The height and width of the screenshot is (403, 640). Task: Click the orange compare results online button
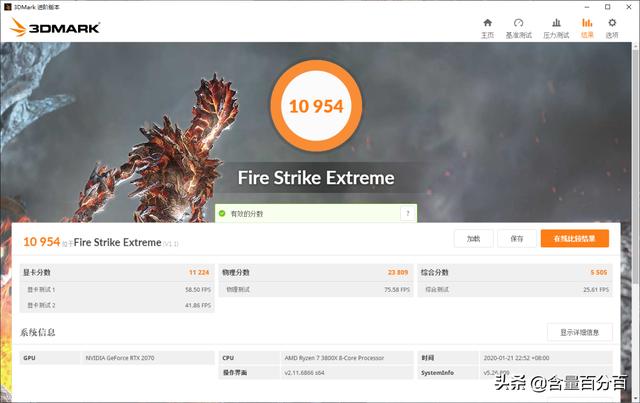(575, 238)
